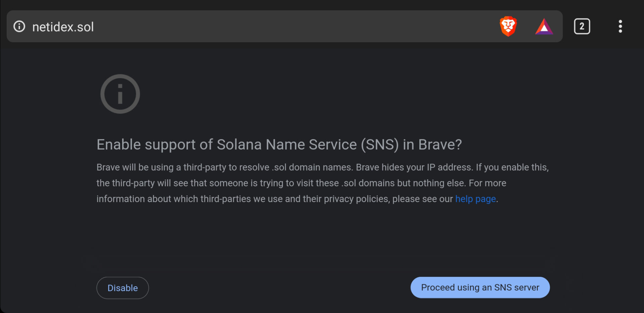Enable SNS resolution in Brave
644x313 pixels.
coord(480,287)
